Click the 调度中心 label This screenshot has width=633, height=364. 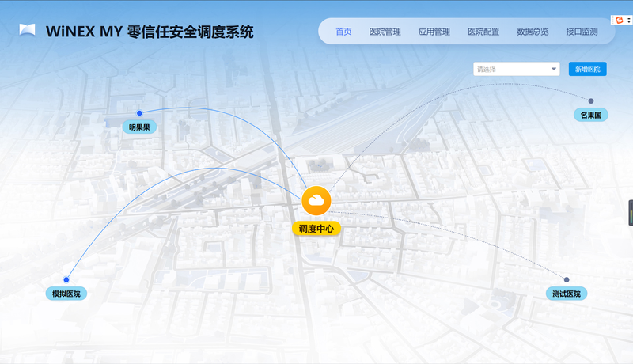[x=316, y=229]
